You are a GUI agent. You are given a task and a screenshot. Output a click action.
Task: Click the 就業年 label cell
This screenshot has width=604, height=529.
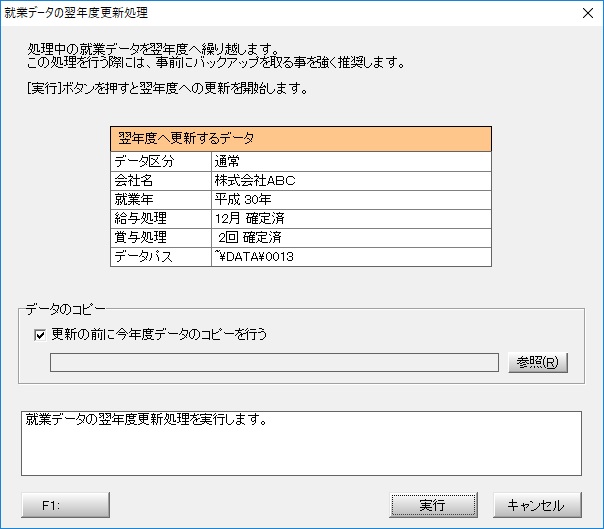click(x=161, y=200)
